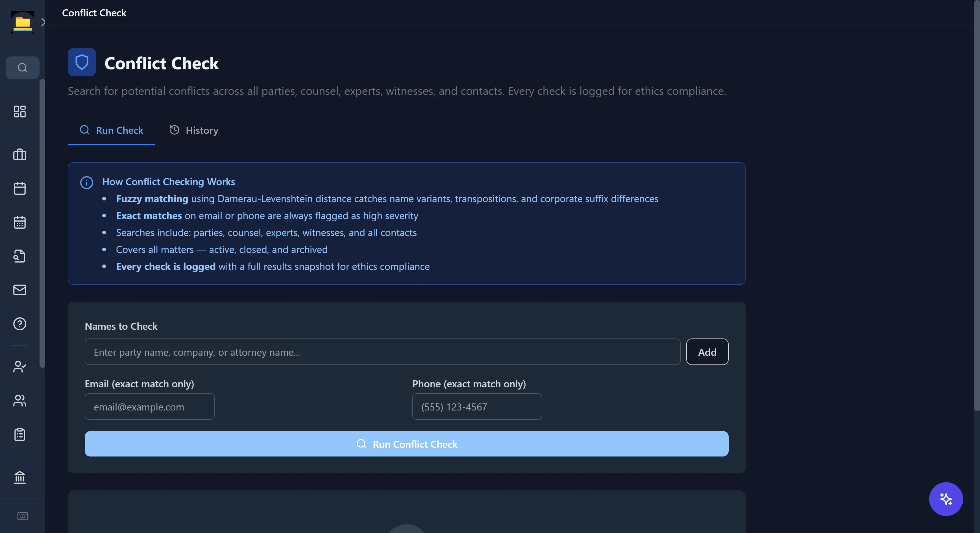This screenshot has width=980, height=533.
Task: Focus the Phone exact match field
Action: [477, 407]
